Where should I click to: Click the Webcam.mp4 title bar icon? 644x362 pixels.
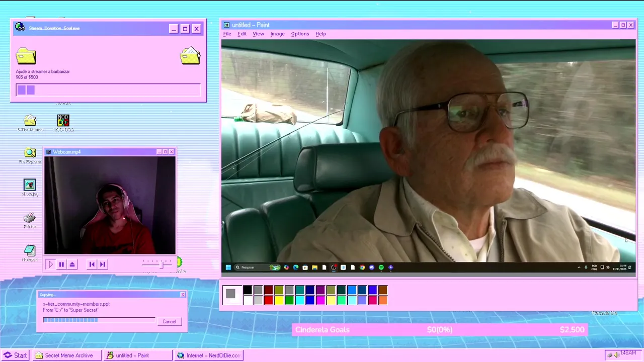(x=49, y=152)
